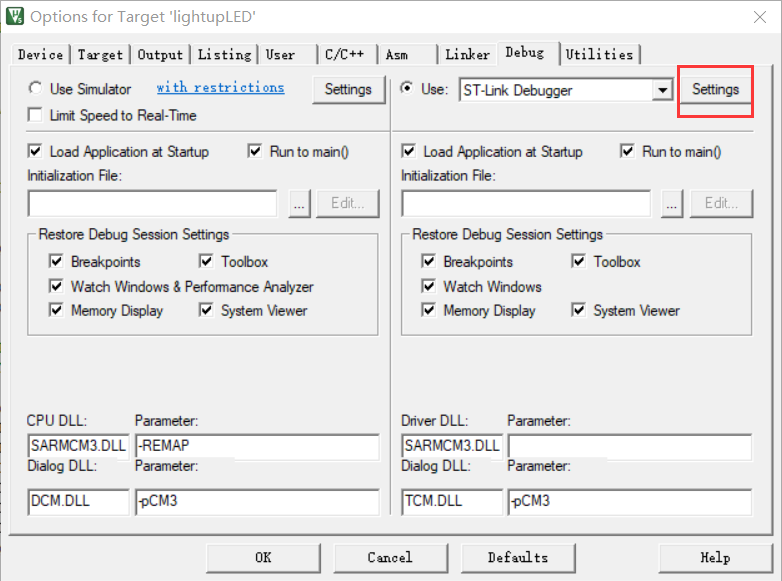782x581 pixels.
Task: Click the DCM.DLL dialog DLL field
Action: [x=78, y=502]
